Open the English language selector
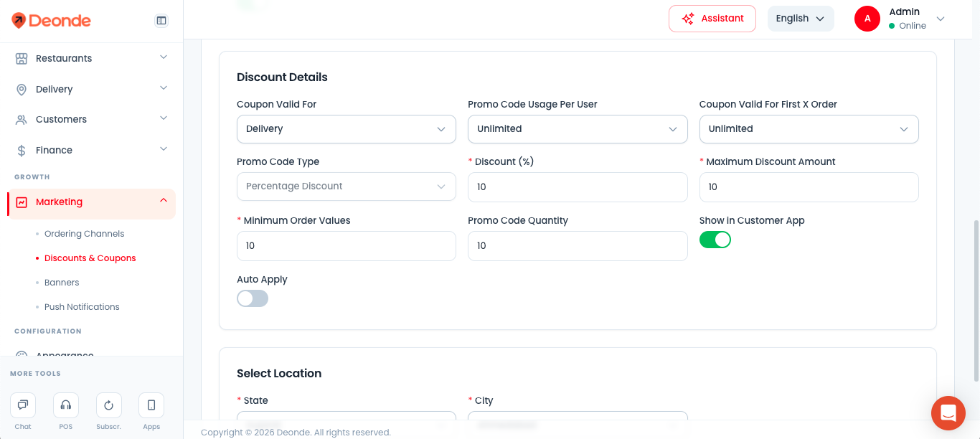The image size is (980, 439). pyautogui.click(x=801, y=19)
